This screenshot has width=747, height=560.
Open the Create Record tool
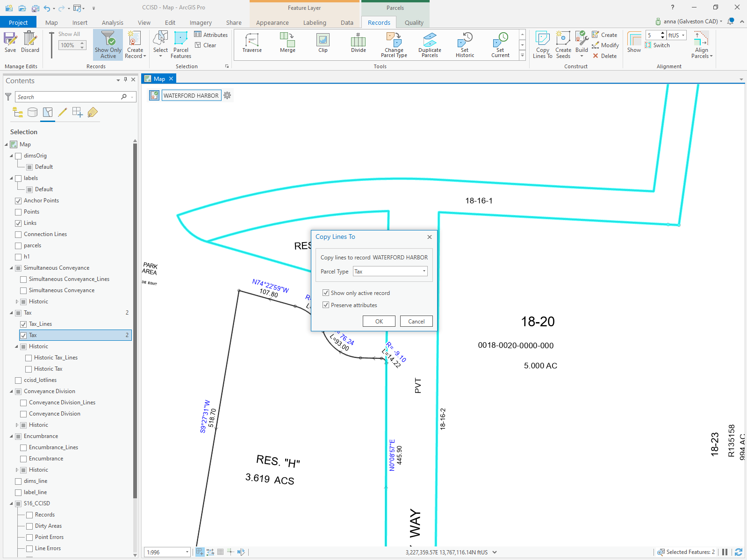coord(135,45)
